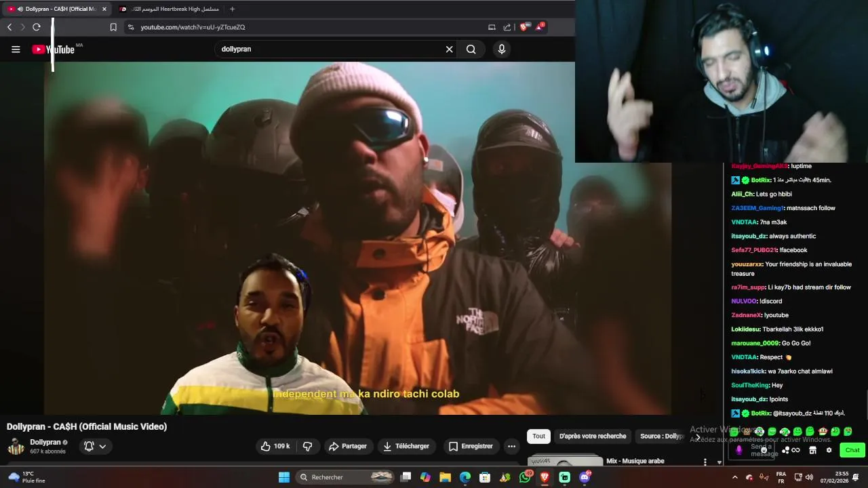Toggle notification bell for Dollypran
This screenshot has height=488, width=868.
tap(89, 446)
